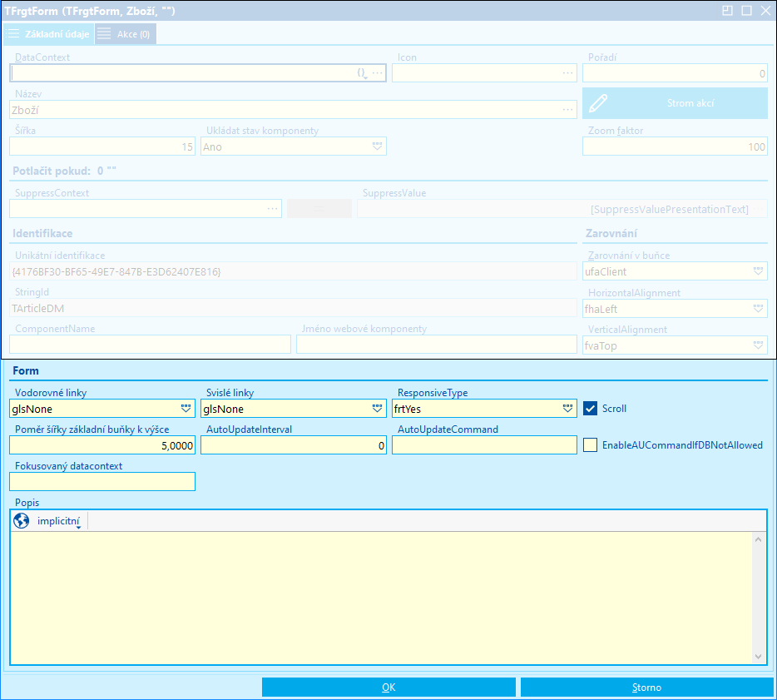Expand the HorizontalAlignment dropdown
Image resolution: width=777 pixels, height=700 pixels.
click(x=758, y=308)
